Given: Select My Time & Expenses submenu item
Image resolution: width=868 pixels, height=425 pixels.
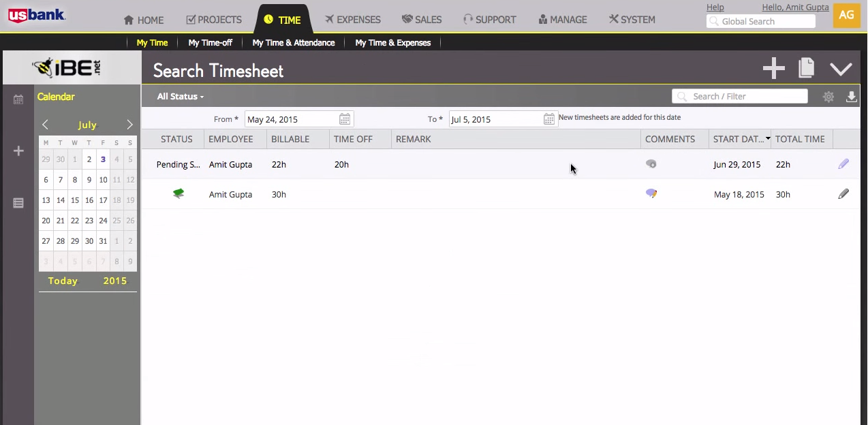Looking at the screenshot, I should click(393, 43).
